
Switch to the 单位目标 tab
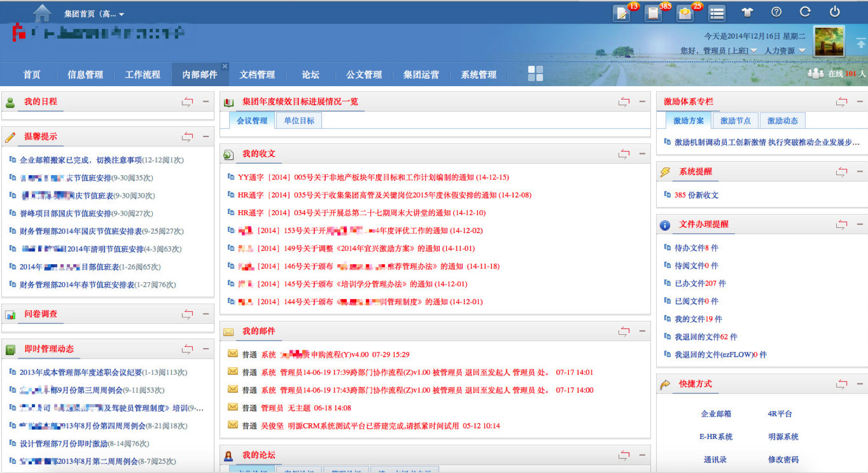(x=299, y=121)
